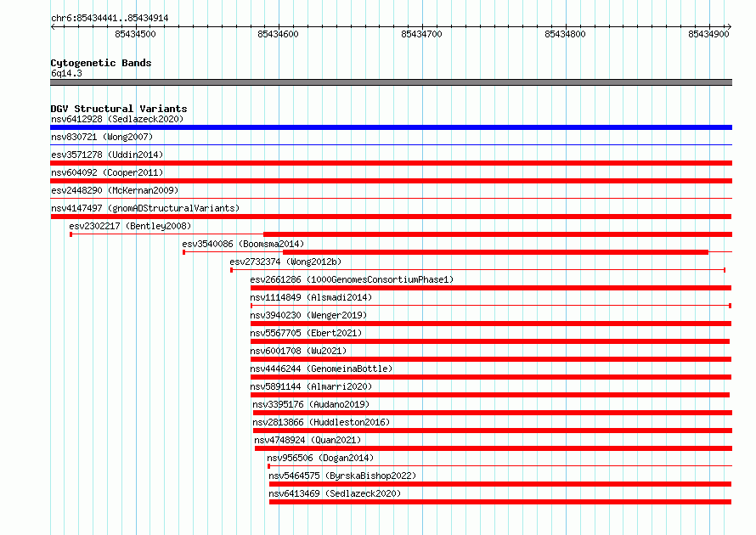Click the DGV Structural Variants track title
Screen dimensions: 756x535
(x=119, y=109)
